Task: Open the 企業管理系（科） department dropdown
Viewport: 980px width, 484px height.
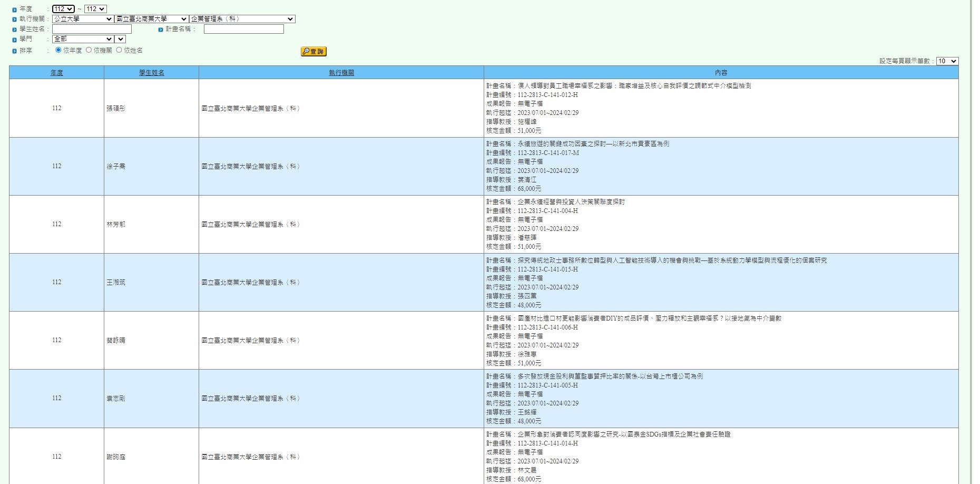Action: click(242, 19)
